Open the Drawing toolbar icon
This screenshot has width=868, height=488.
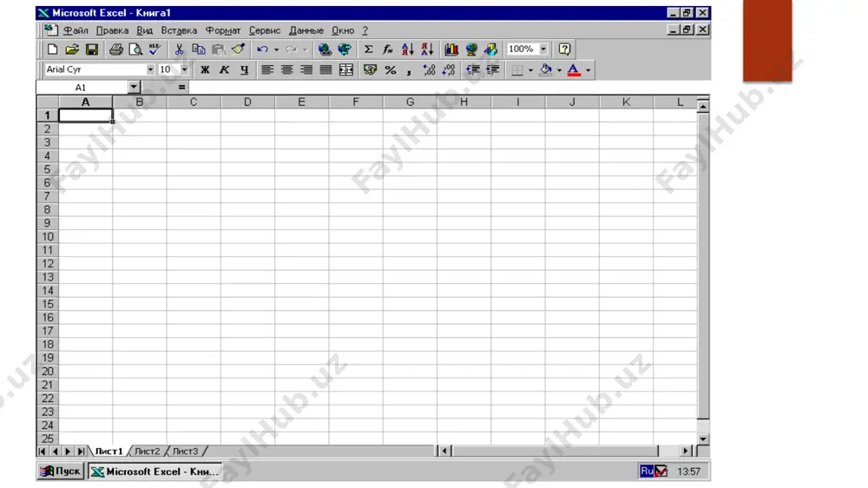pyautogui.click(x=491, y=49)
